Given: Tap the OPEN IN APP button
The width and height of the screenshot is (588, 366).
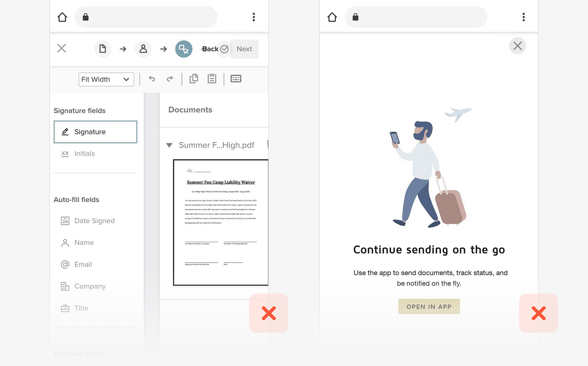Looking at the screenshot, I should tap(429, 306).
